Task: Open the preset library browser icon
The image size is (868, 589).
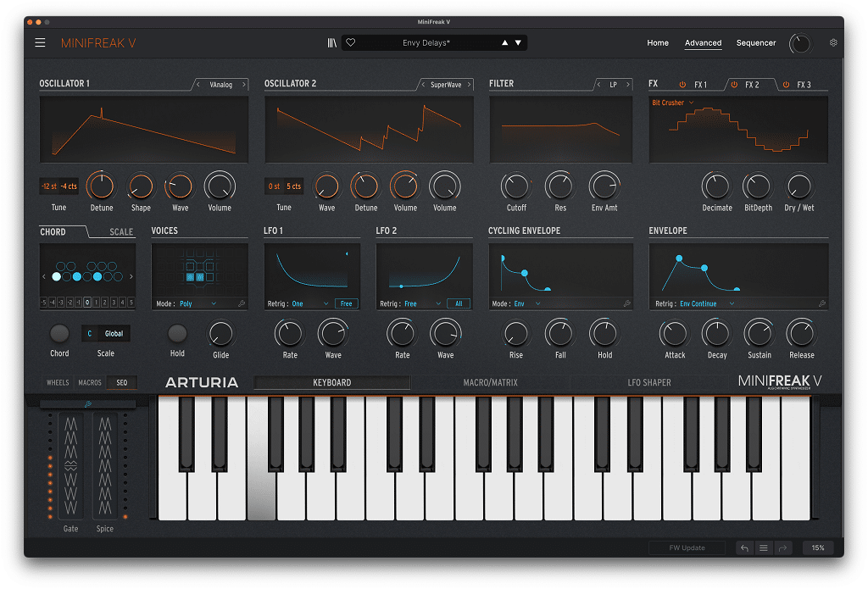Action: coord(331,42)
